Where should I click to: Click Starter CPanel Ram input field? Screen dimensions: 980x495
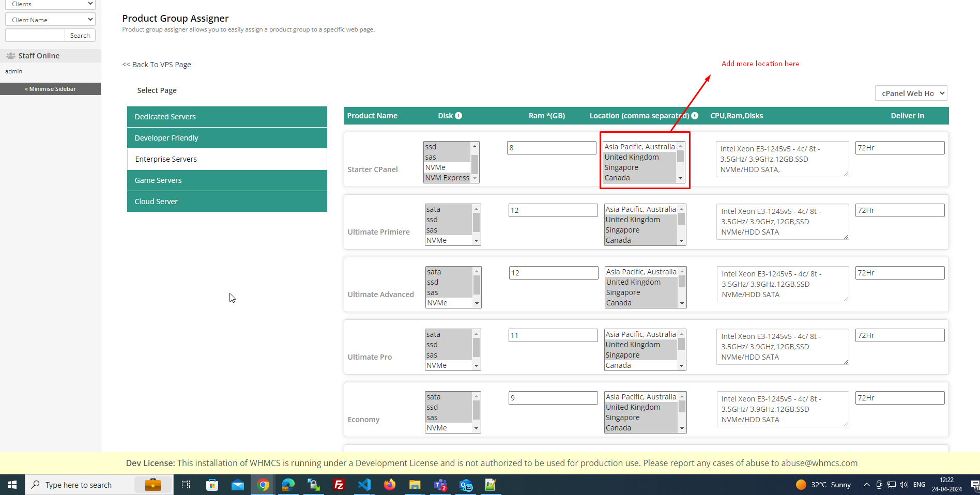pos(551,148)
